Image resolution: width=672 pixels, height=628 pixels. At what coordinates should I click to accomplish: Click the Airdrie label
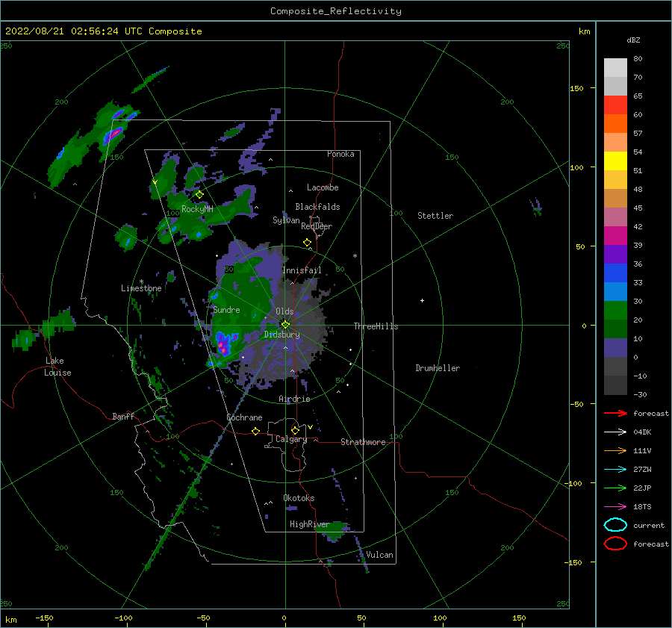(294, 399)
